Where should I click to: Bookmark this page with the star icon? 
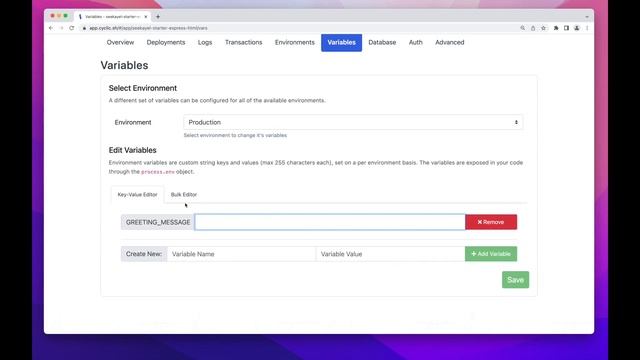pos(543,28)
